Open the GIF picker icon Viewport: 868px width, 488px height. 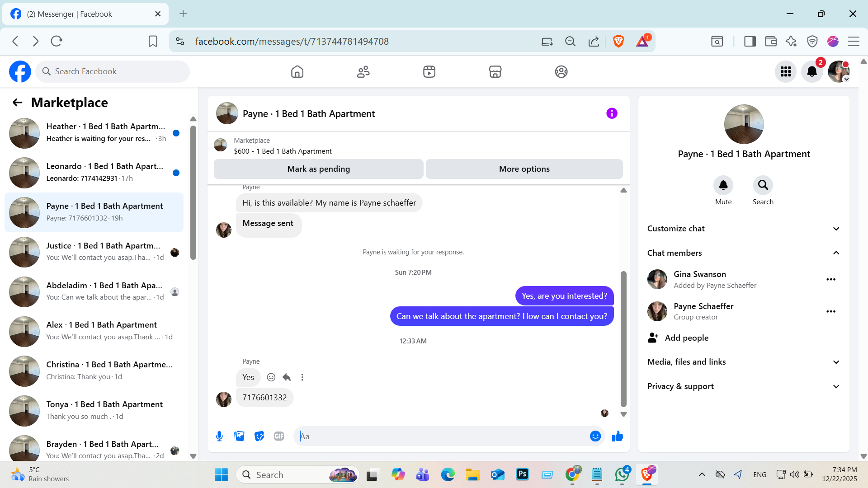pos(279,436)
